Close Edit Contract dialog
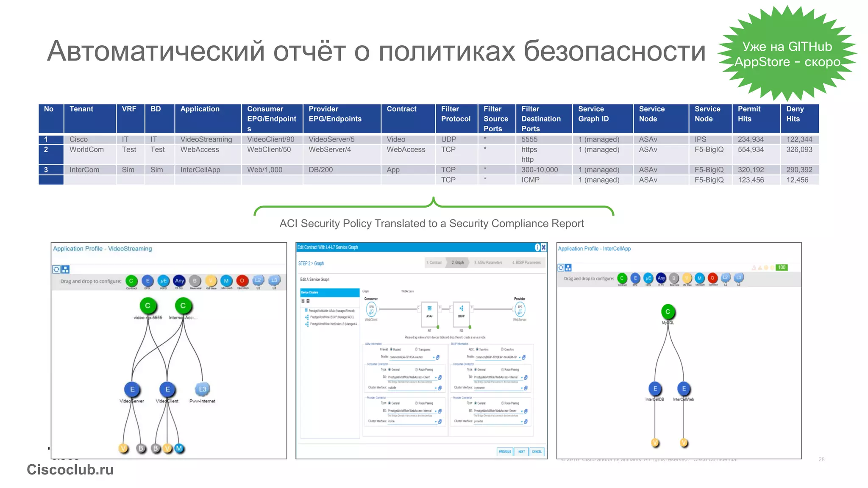Image resolution: width=868 pixels, height=488 pixels. click(x=543, y=247)
